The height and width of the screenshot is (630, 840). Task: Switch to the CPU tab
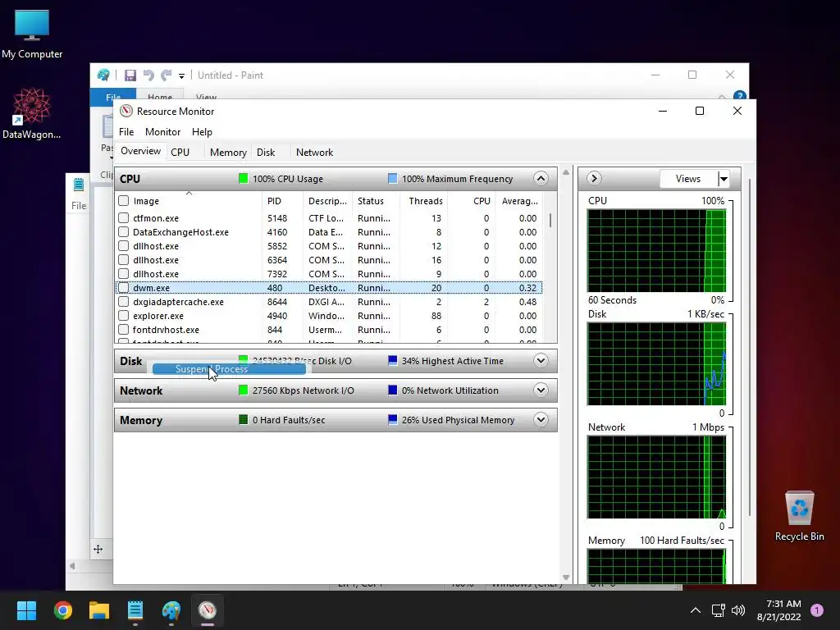180,152
